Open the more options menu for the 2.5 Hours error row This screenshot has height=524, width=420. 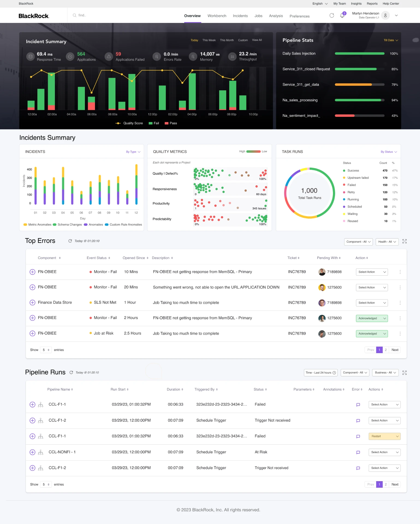click(400, 334)
